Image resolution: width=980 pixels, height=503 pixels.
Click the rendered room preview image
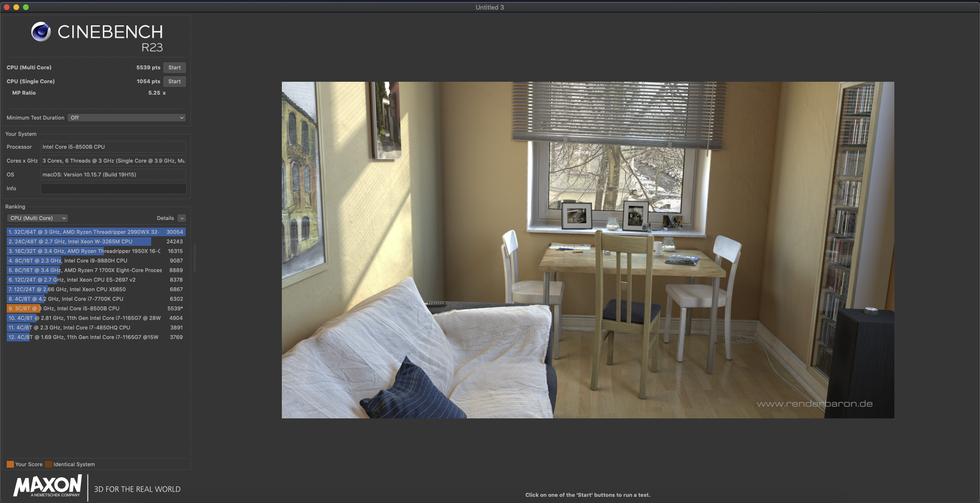[588, 250]
